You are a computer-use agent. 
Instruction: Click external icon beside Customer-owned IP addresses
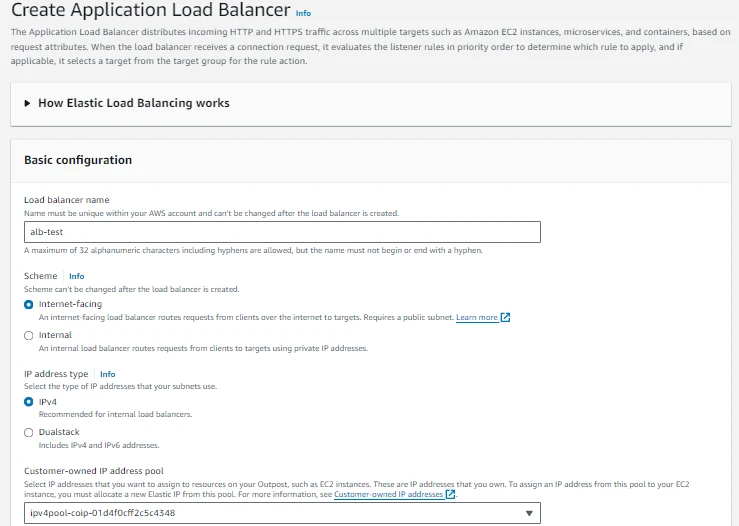[451, 494]
